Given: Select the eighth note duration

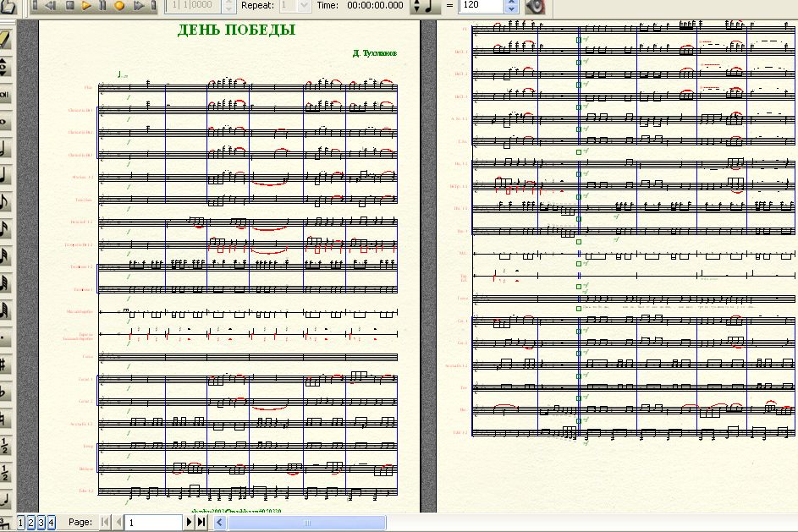Looking at the screenshot, I should [x=4, y=202].
